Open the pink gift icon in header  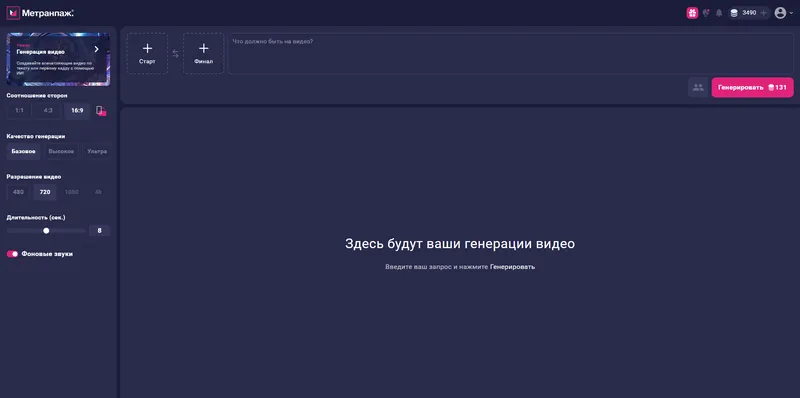[692, 13]
